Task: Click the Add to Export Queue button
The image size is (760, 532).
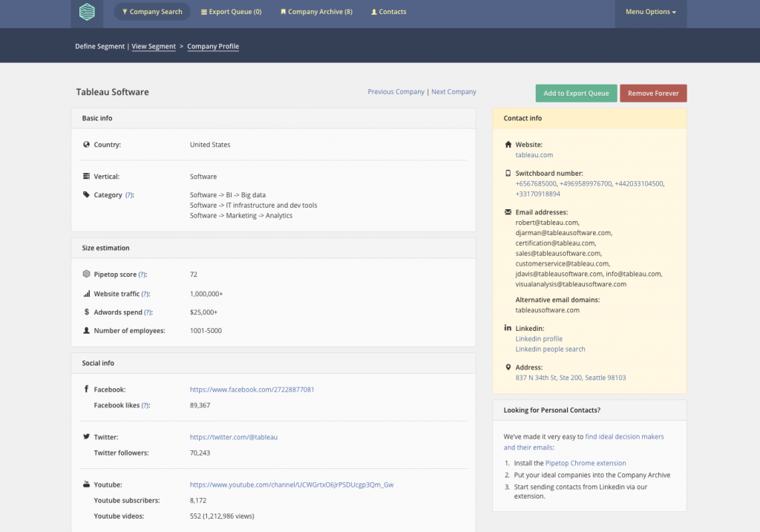Action: (x=576, y=93)
